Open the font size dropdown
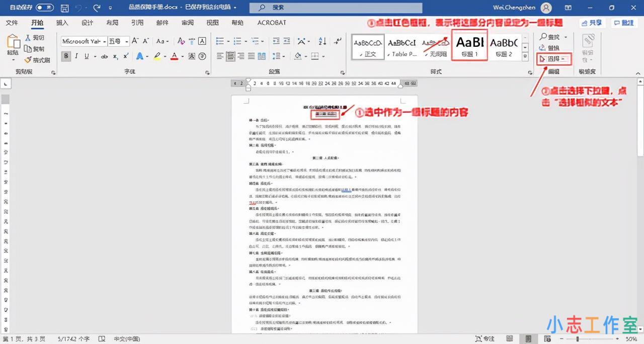The width and height of the screenshot is (644, 344). pos(126,41)
